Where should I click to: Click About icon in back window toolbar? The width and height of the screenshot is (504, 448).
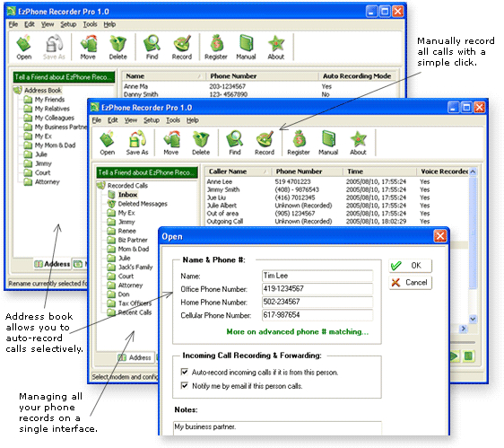tap(276, 48)
